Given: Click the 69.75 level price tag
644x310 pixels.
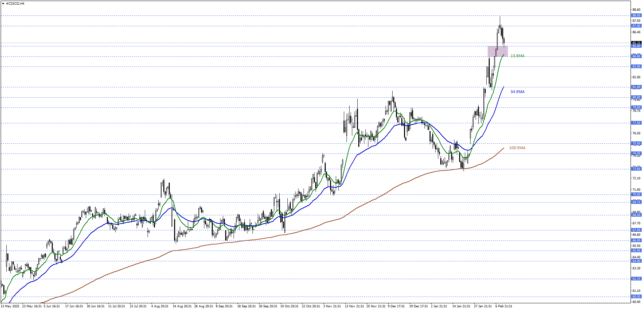Looking at the screenshot, I should pos(636,202).
